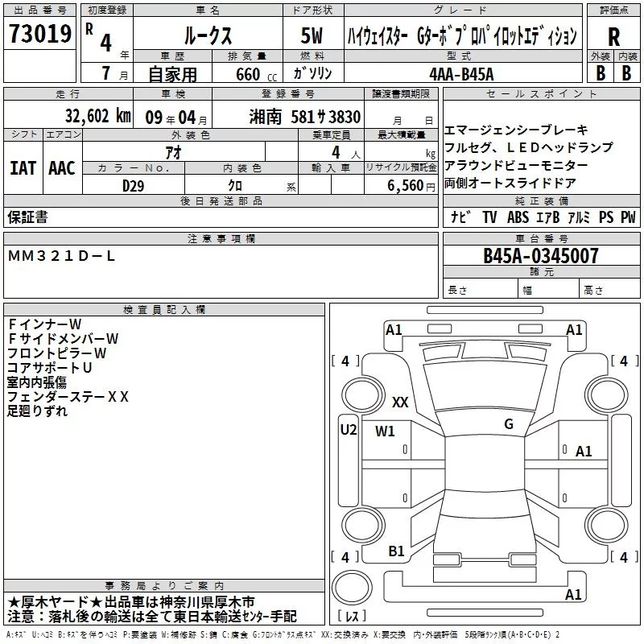This screenshot has width=644, height=644.
Task: Click fuel type ガソリン
Action: tap(312, 73)
